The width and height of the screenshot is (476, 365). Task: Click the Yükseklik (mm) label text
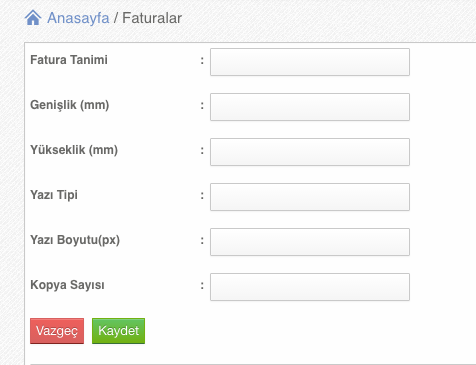coord(74,150)
